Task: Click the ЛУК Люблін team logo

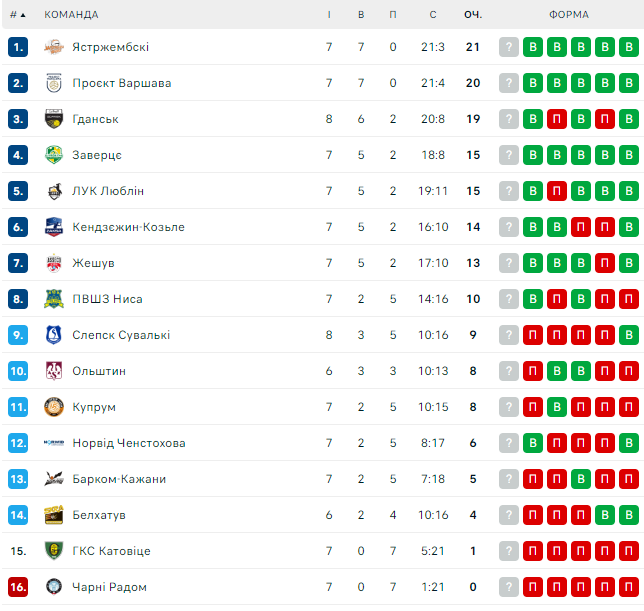Action: click(54, 191)
